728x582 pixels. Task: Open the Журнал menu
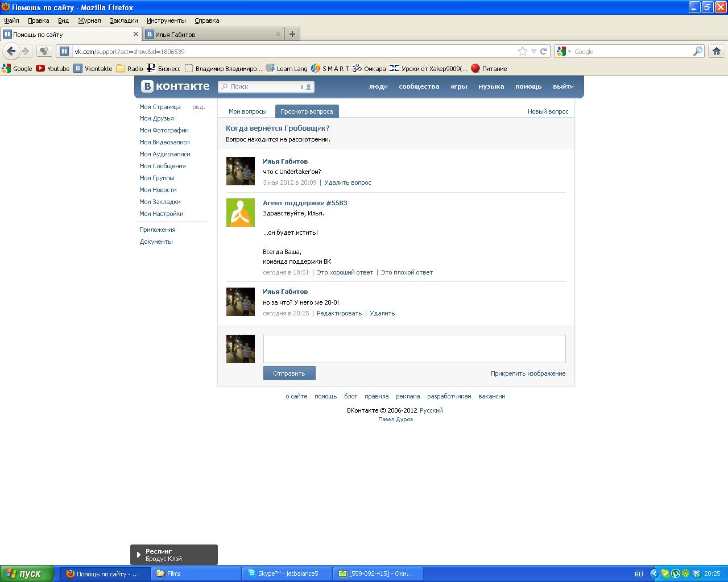tap(89, 20)
